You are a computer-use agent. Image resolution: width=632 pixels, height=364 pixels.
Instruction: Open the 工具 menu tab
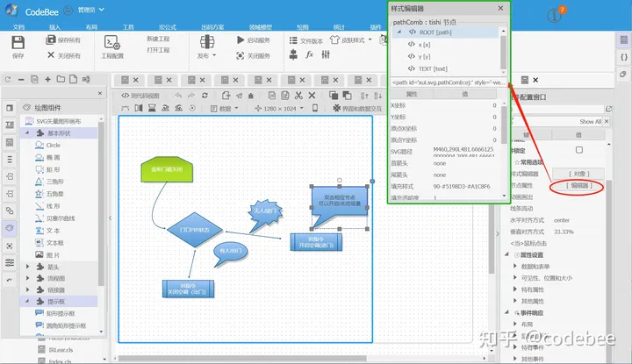coord(129,27)
